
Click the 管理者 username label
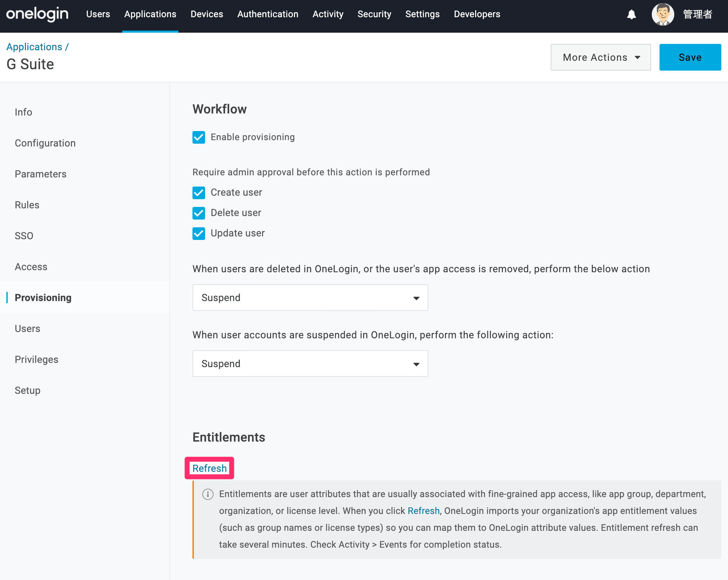click(698, 14)
